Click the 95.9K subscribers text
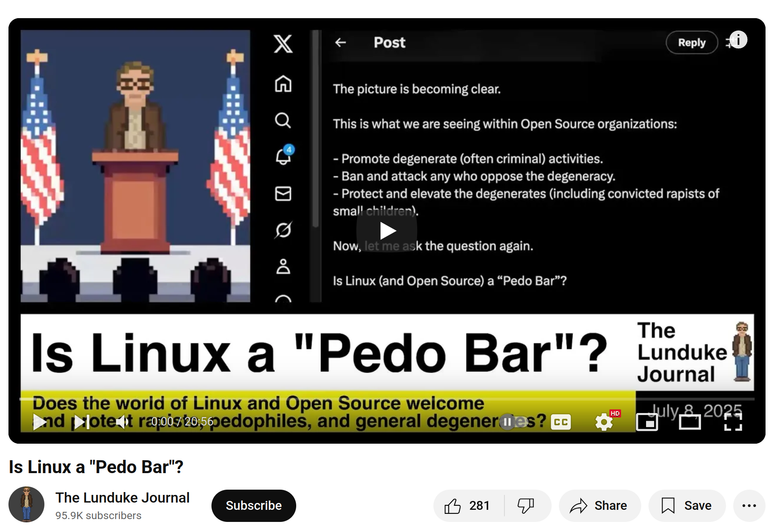Screen dimensions: 774x532 tap(98, 515)
